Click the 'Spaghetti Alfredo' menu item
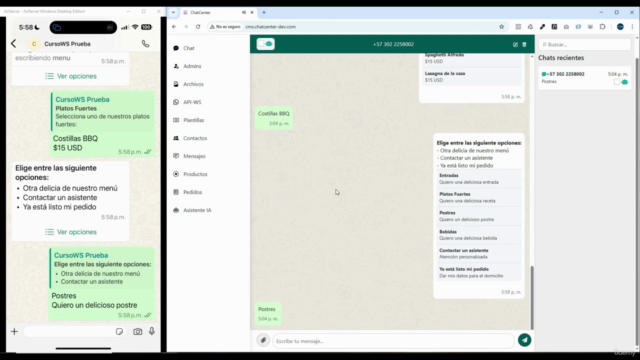The height and width of the screenshot is (360, 640). coord(472,58)
